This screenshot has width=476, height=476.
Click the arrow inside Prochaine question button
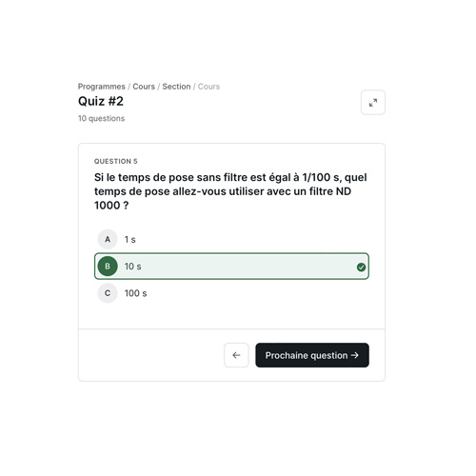point(355,355)
